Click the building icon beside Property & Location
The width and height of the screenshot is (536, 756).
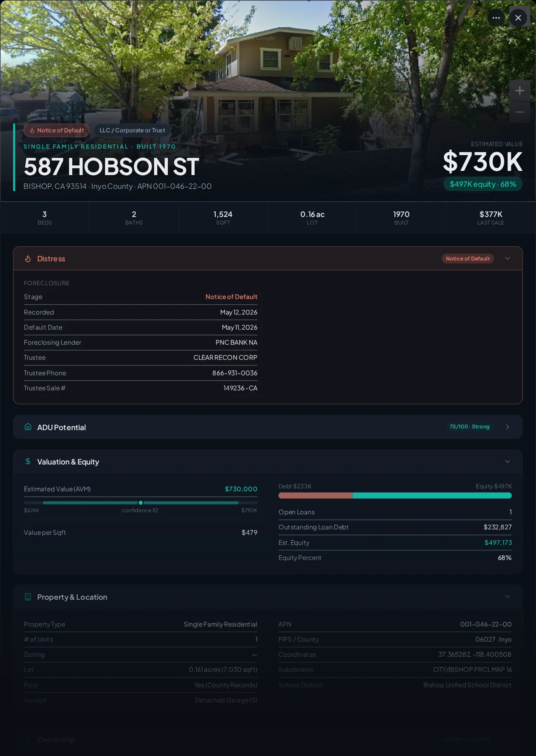click(x=28, y=597)
